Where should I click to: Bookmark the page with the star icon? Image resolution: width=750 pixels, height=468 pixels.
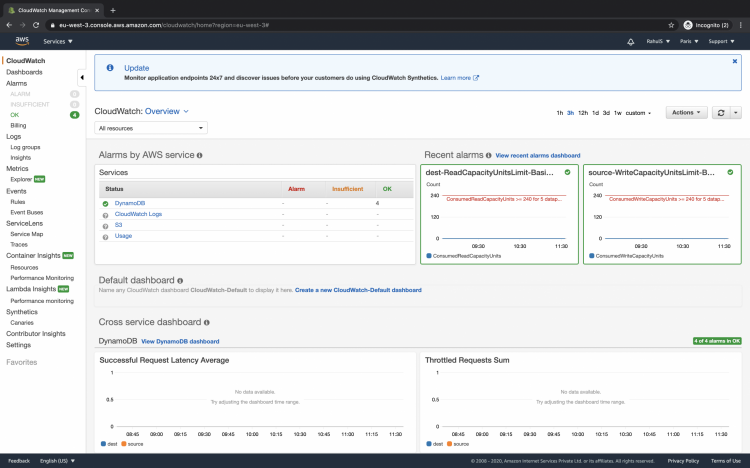point(671,25)
